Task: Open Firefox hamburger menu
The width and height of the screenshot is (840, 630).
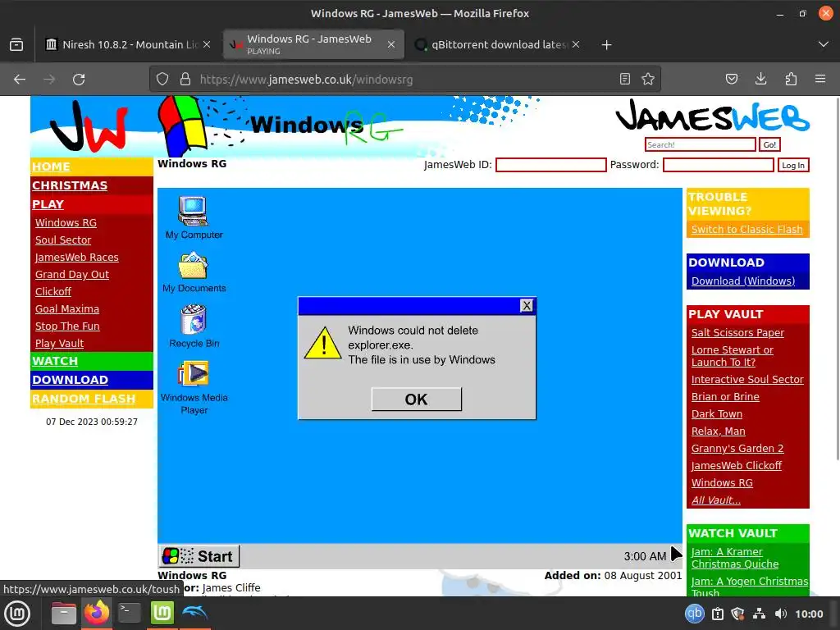Action: (820, 80)
